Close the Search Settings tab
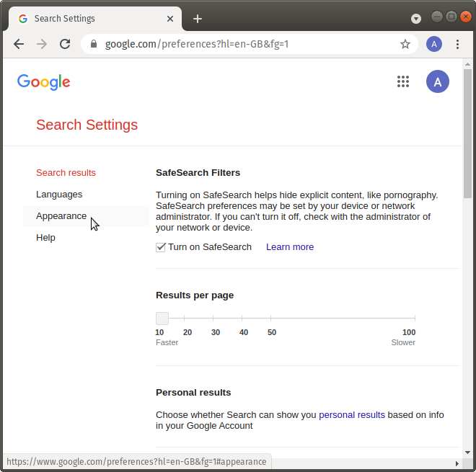 pyautogui.click(x=170, y=19)
